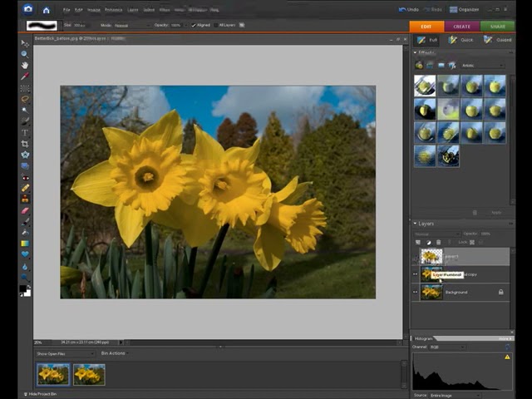Open the Organizer

[464, 9]
